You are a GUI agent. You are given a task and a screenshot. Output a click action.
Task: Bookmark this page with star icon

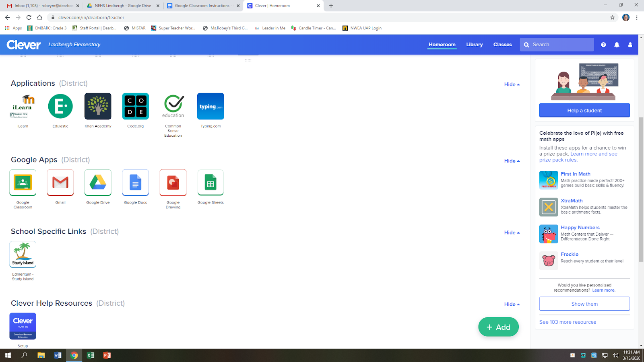pos(612,17)
